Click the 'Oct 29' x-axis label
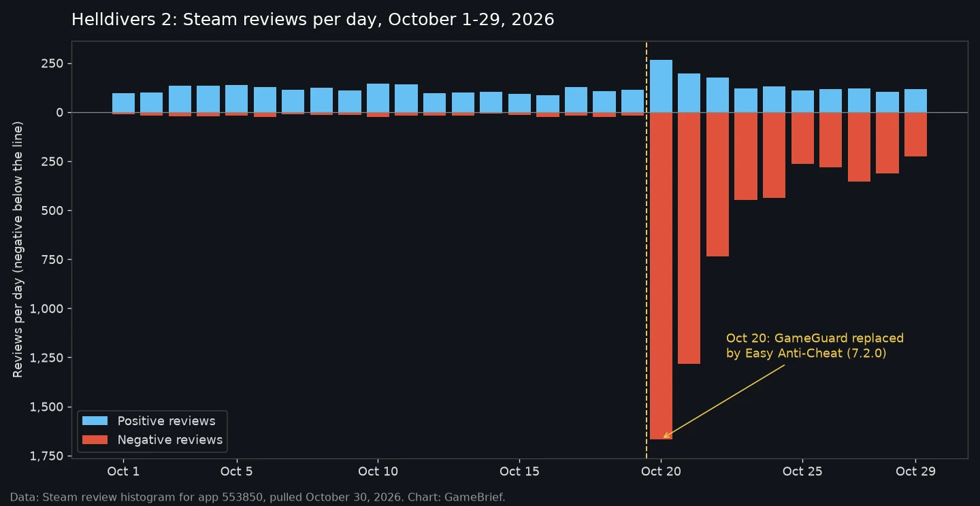Viewport: 980px width, 506px height. point(915,471)
